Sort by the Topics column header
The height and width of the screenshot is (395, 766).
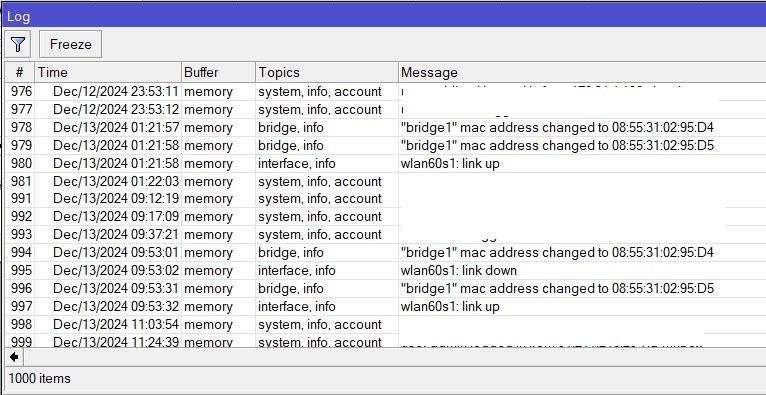(x=326, y=72)
